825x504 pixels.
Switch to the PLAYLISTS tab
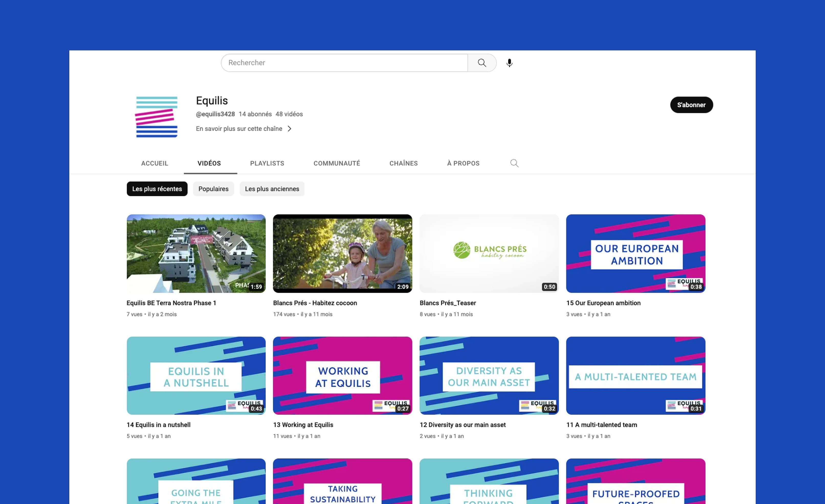click(267, 163)
